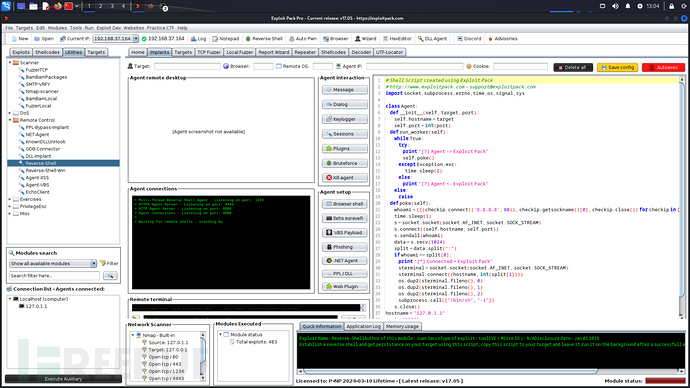This screenshot has height=388, width=690.
Task: Click Kill agent button
Action: 345,178
